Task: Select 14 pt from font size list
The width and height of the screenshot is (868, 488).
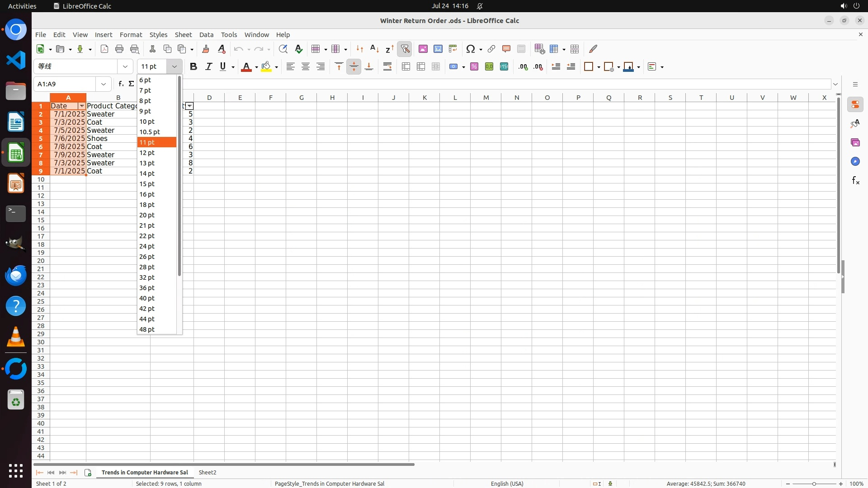Action: [x=147, y=173]
